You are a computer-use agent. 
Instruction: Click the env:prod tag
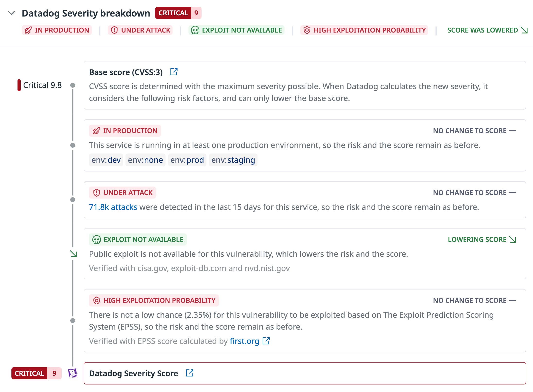pos(187,160)
